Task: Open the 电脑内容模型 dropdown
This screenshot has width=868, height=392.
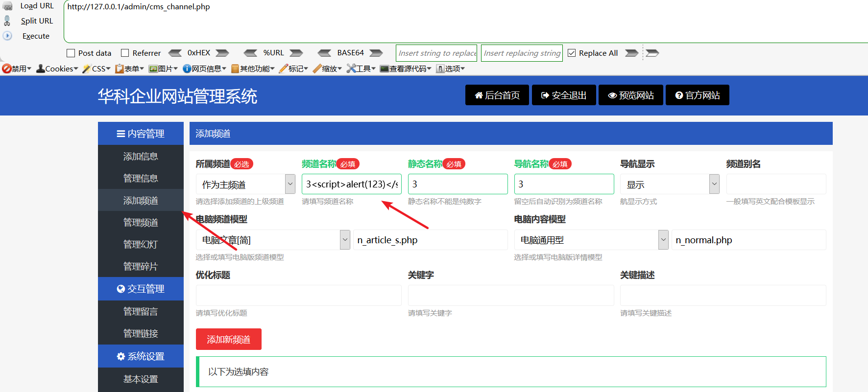Action: [x=591, y=240]
